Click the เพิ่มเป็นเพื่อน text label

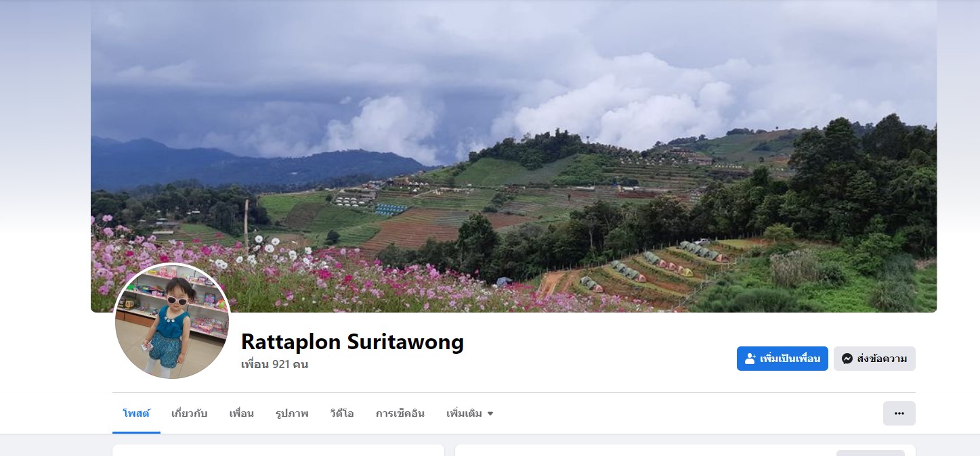[790, 359]
